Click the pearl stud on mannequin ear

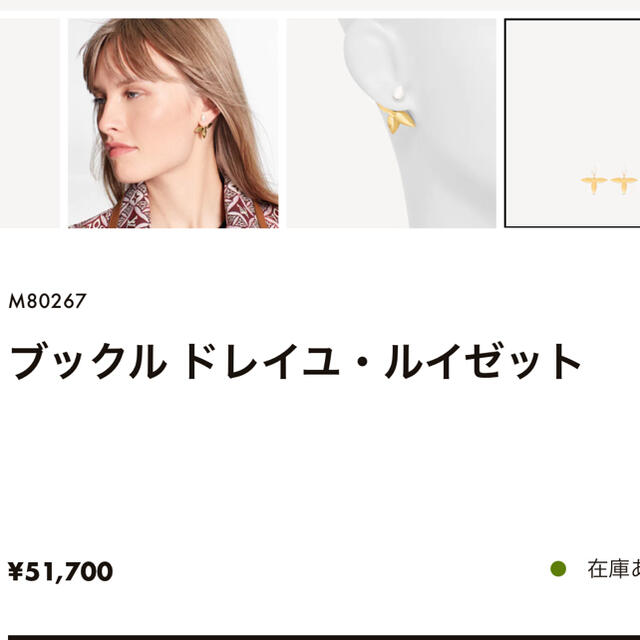point(398,93)
